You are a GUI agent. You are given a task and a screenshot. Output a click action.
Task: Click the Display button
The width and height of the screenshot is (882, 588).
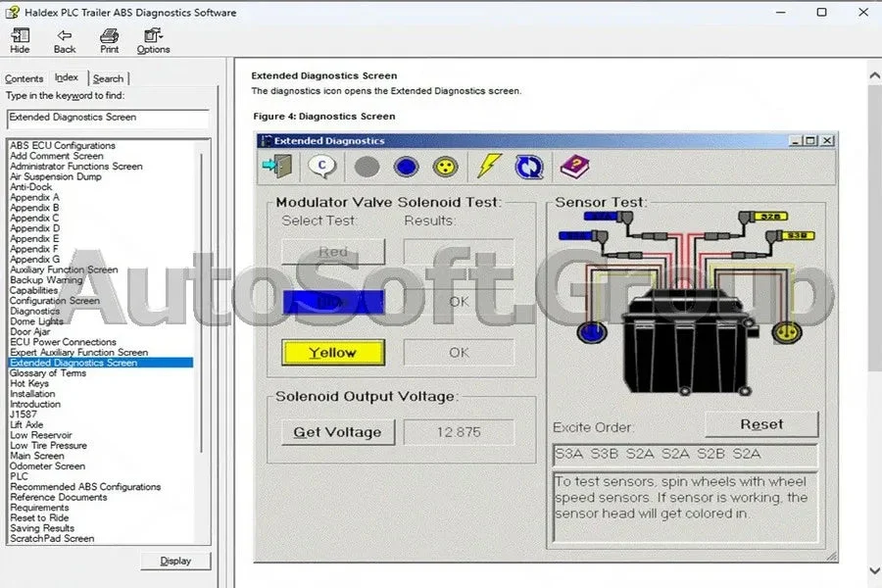[x=175, y=561]
